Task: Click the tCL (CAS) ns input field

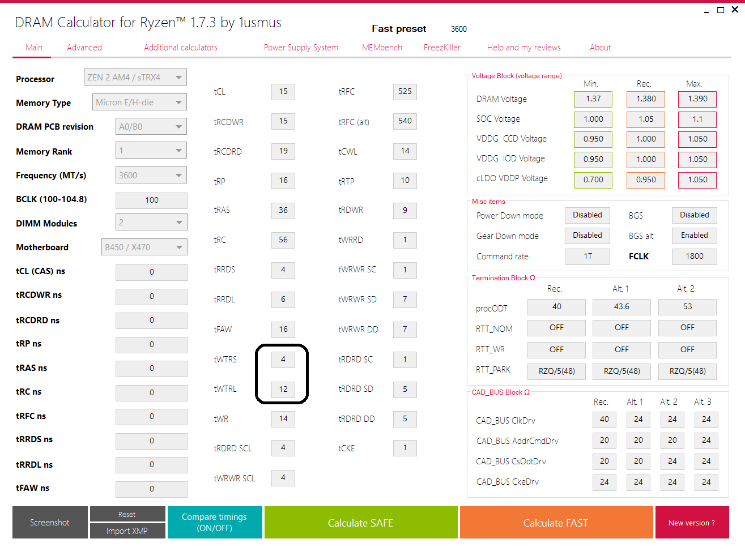Action: (151, 272)
